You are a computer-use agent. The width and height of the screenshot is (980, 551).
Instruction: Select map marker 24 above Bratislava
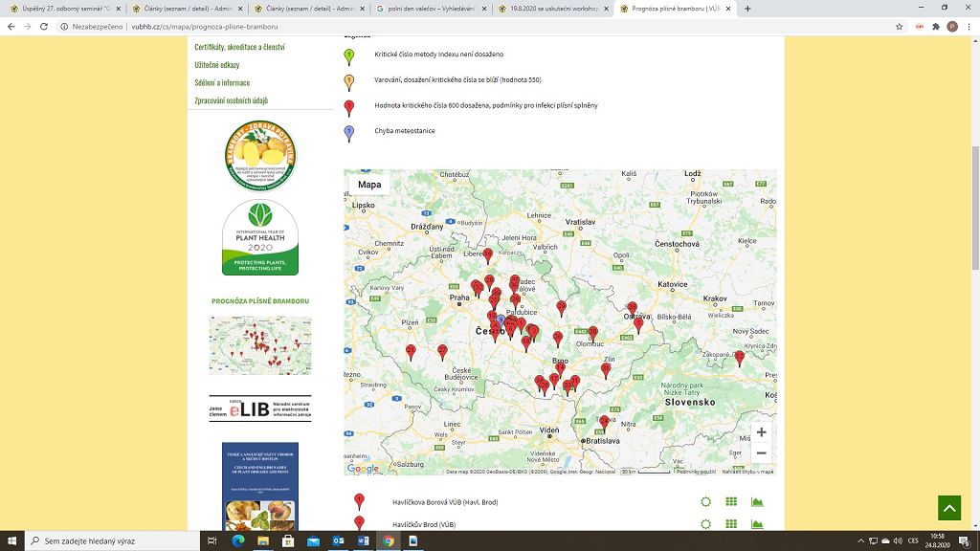604,424
